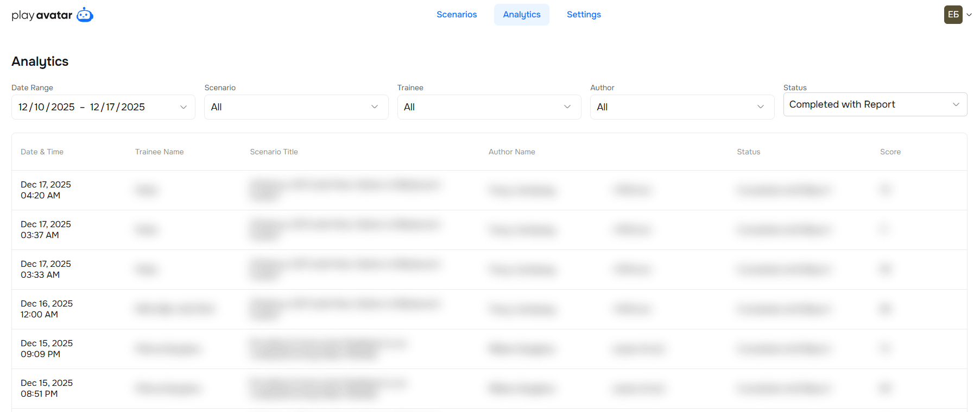Screen dimensions: 980x412
Task: Click the Scenario filter chevron arrow
Action: tap(375, 107)
